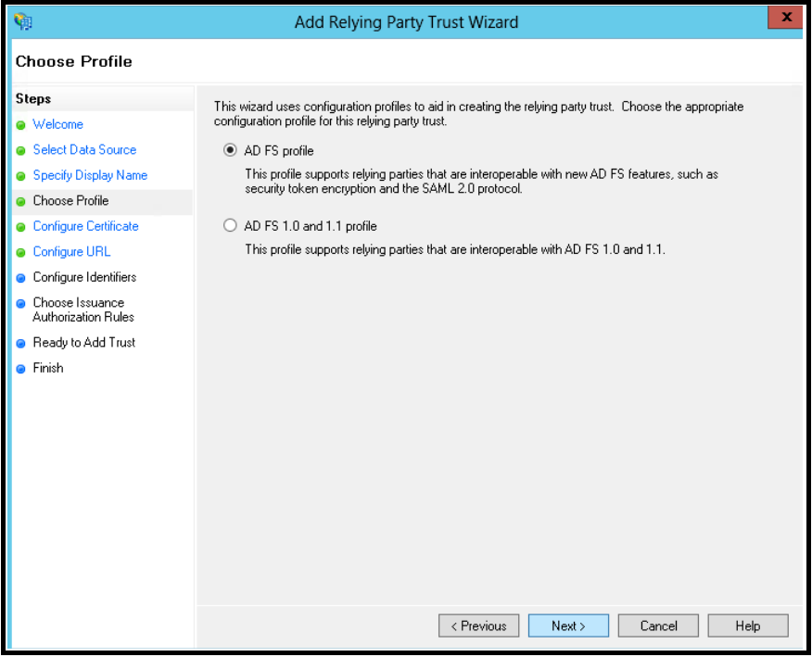Open Help for this wizard
Image resolution: width=812 pixels, height=657 pixels.
point(748,625)
